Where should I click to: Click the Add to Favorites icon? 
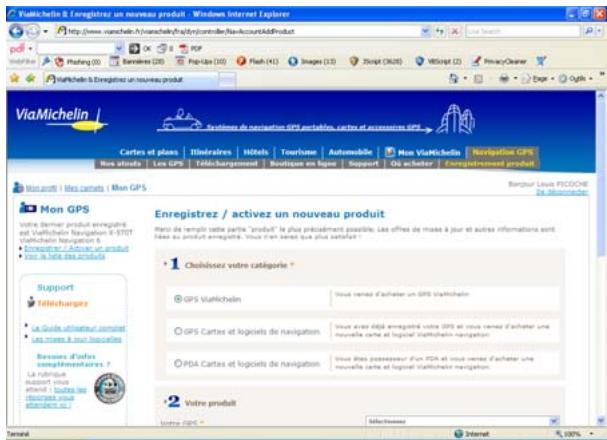click(x=30, y=79)
